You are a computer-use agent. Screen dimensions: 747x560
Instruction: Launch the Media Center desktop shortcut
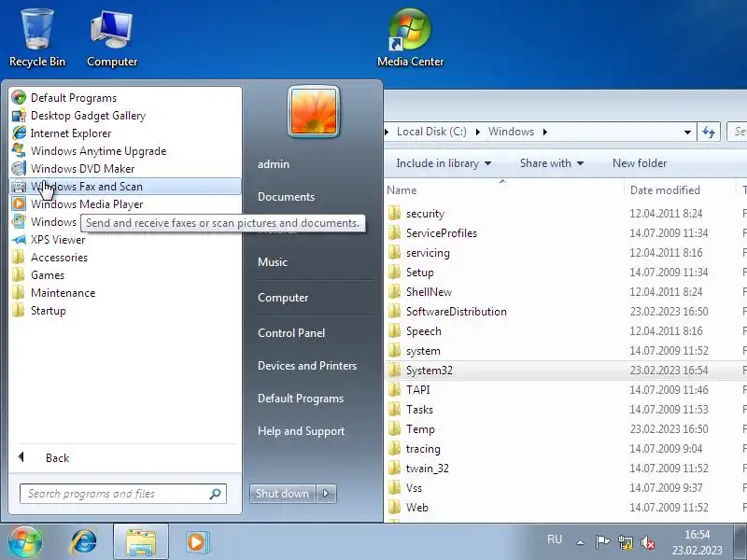[x=410, y=38]
